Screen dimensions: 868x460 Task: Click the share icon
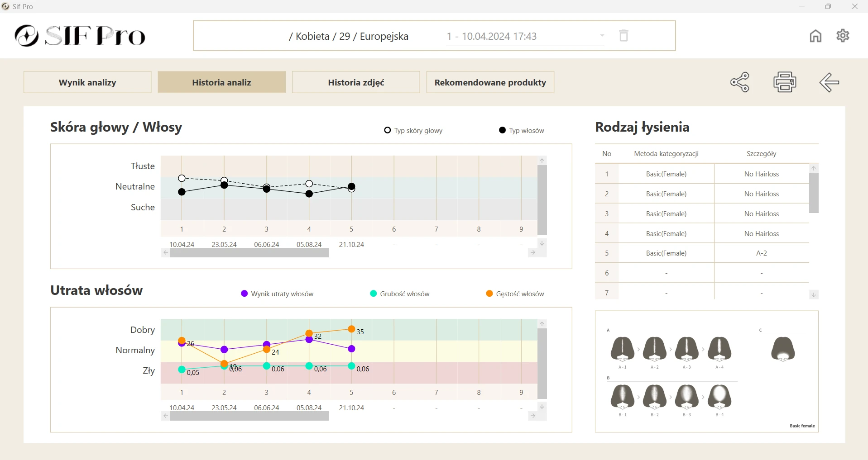(740, 82)
